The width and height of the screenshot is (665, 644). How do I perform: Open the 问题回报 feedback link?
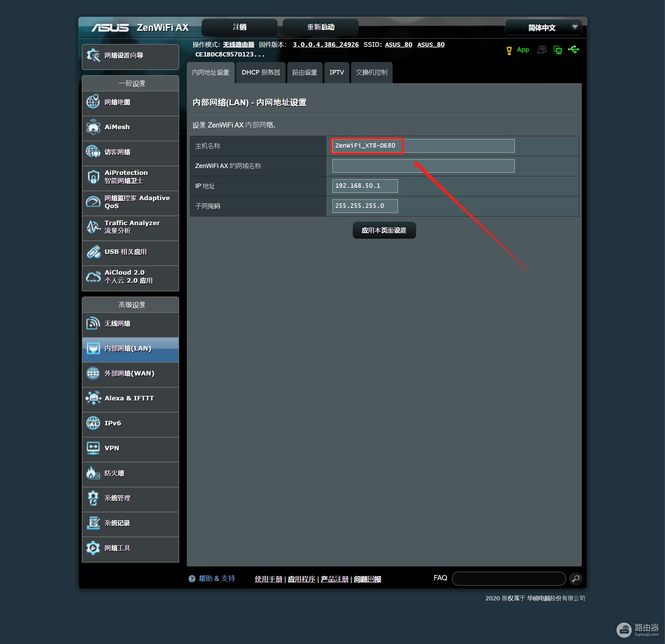[367, 579]
